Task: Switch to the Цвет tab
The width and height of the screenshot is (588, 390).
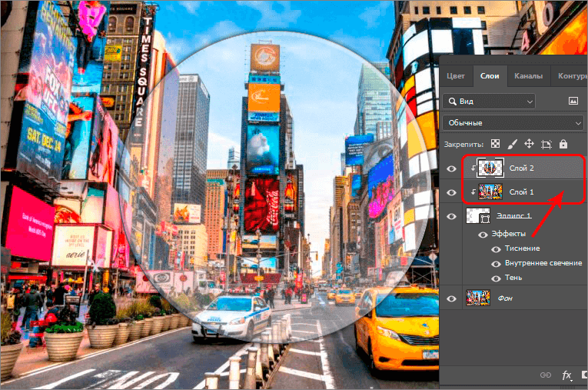Action: point(456,76)
